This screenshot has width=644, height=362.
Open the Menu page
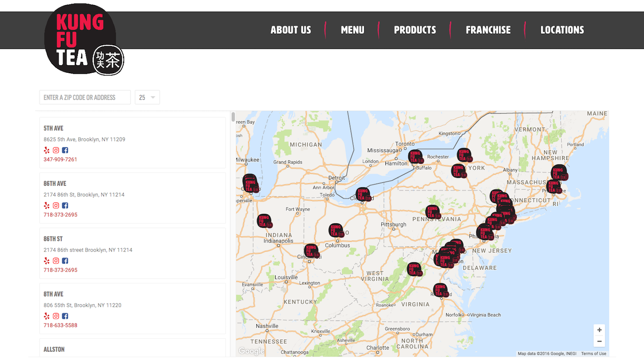[353, 30]
